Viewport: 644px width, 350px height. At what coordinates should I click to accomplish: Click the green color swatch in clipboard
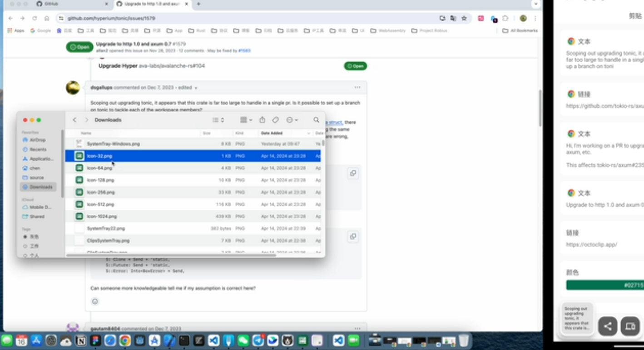(604, 285)
